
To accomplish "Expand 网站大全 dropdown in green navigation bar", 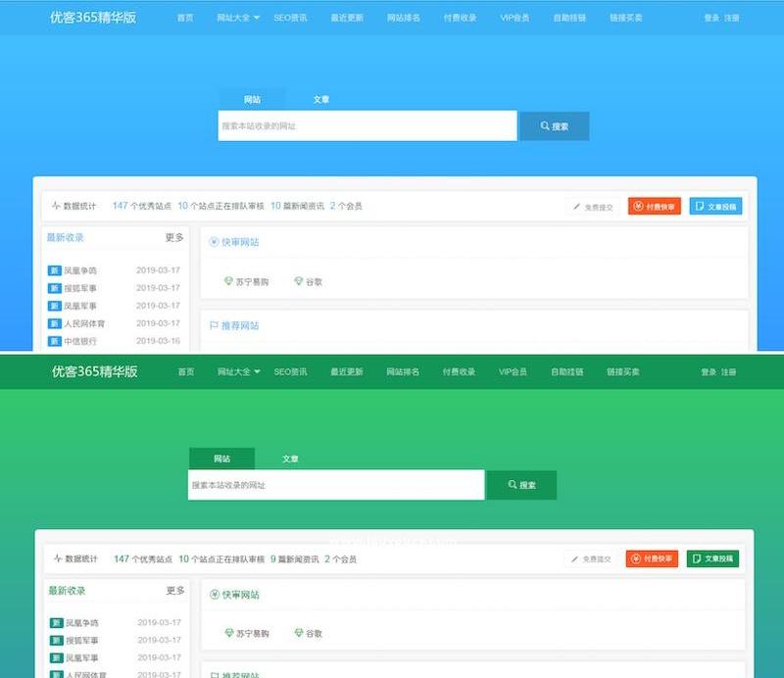I will tap(238, 372).
